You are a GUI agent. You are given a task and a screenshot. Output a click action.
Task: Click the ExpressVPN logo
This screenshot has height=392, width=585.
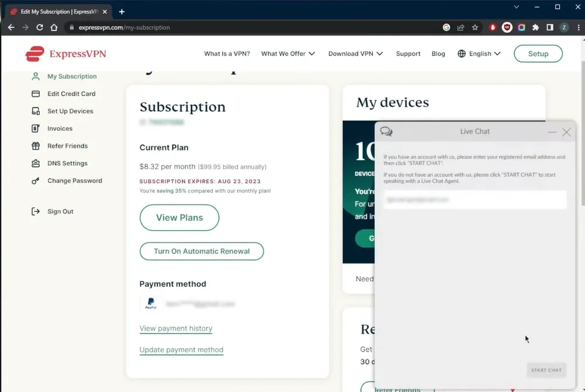coord(65,54)
